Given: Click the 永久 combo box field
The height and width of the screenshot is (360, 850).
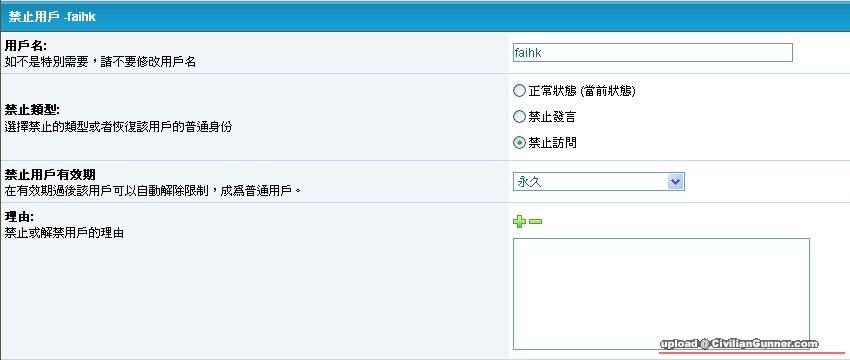Looking at the screenshot, I should click(x=598, y=182).
